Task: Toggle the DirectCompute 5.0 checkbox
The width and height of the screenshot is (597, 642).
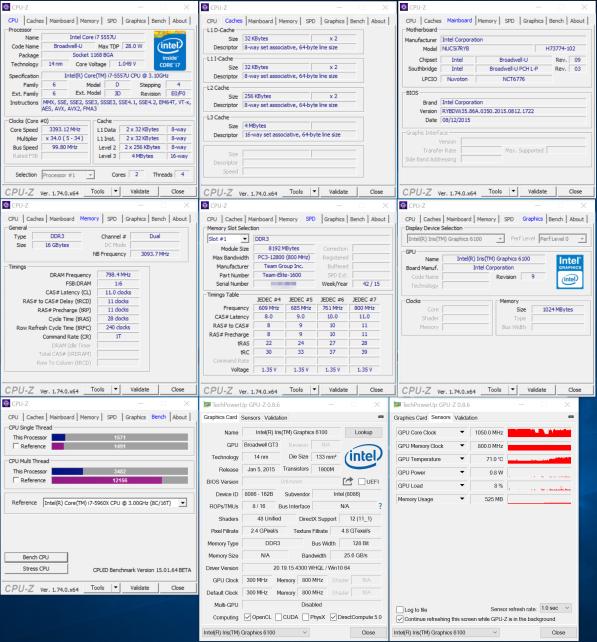Action: click(x=333, y=617)
